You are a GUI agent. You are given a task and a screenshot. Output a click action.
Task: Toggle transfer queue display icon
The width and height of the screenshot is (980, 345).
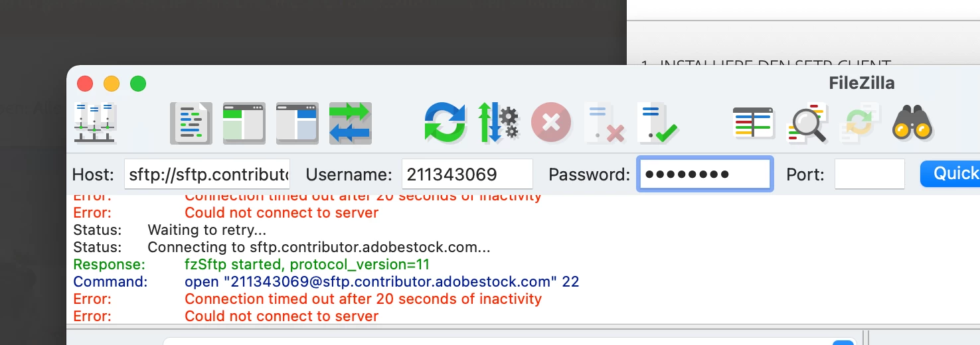[351, 123]
